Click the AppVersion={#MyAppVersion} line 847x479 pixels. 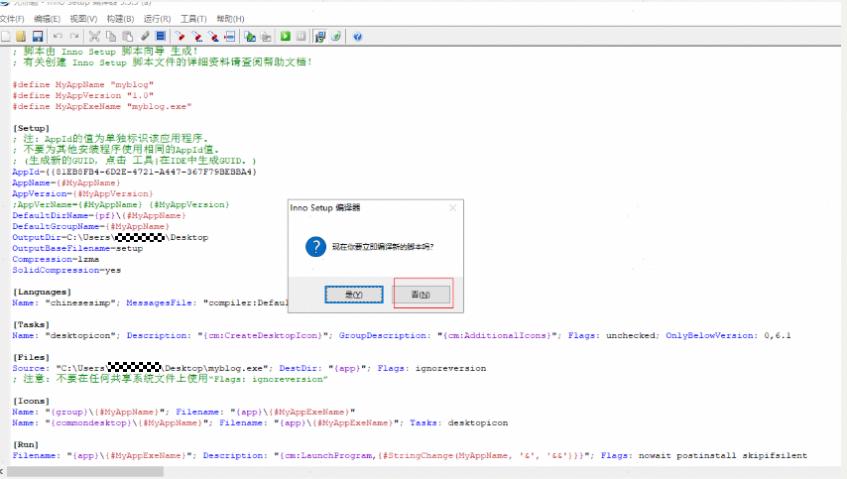click(x=83, y=193)
